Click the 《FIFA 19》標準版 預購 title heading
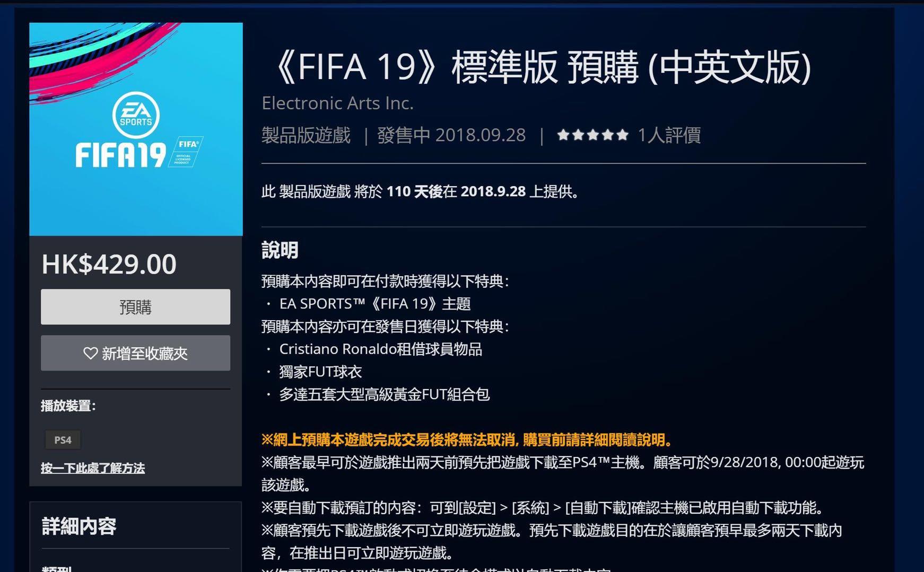 [540, 67]
